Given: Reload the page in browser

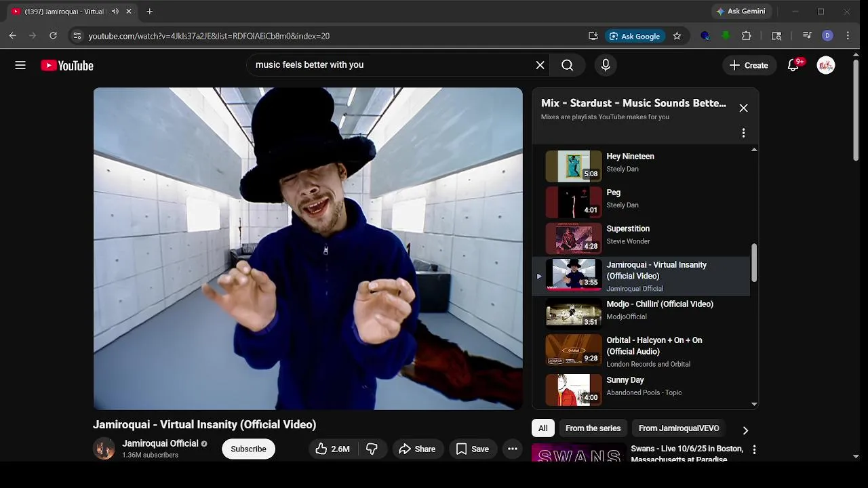Looking at the screenshot, I should (53, 36).
